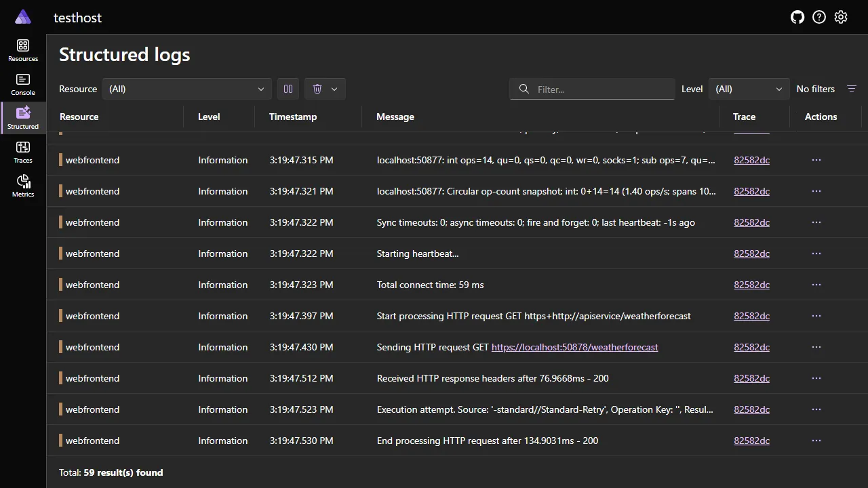The image size is (868, 488).
Task: Click the column visibility options icon
Action: [288, 89]
